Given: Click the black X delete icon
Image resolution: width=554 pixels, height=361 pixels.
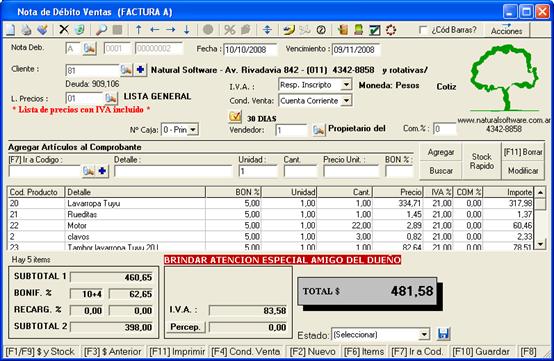Looking at the screenshot, I should pyautogui.click(x=64, y=30).
